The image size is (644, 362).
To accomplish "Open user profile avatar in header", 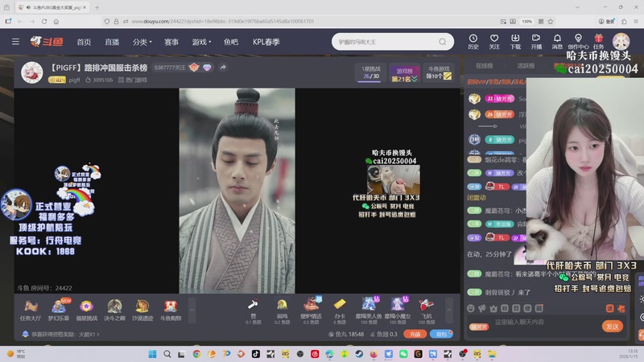I will click(x=621, y=42).
